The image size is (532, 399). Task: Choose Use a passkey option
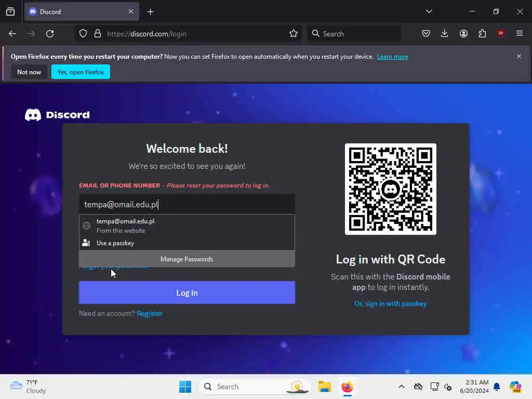pyautogui.click(x=187, y=243)
